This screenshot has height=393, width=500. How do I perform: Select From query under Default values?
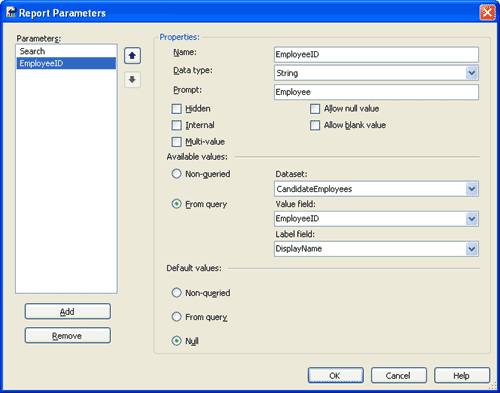coord(176,317)
